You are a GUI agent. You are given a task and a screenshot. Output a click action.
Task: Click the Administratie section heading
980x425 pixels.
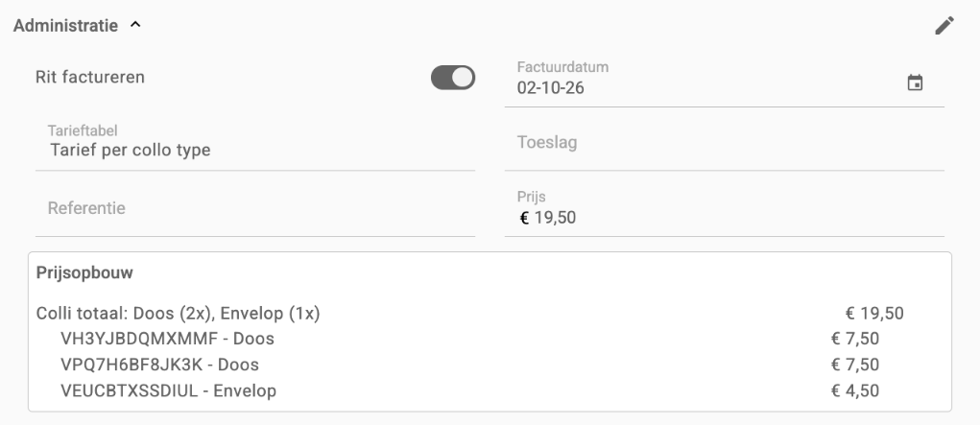tap(65, 26)
